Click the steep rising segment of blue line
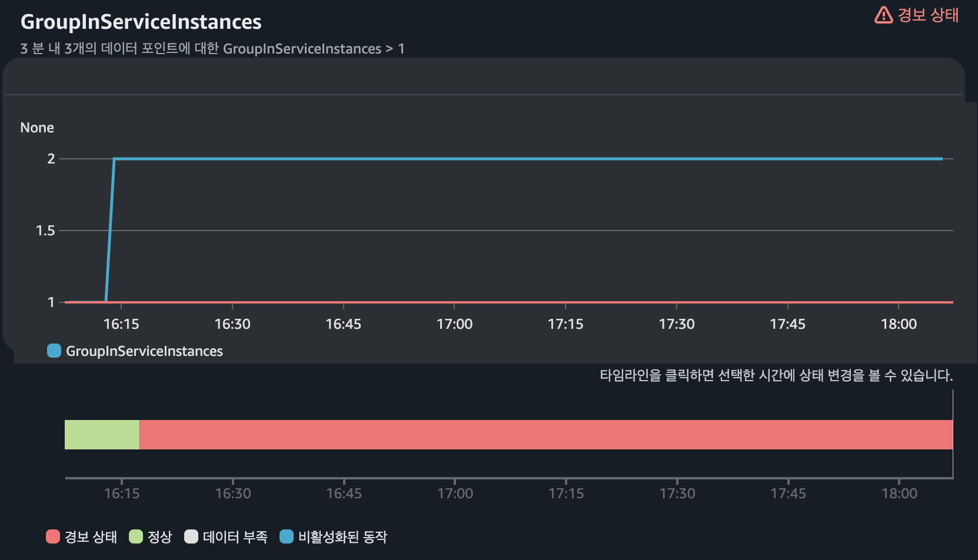Image resolution: width=978 pixels, height=560 pixels. point(110,230)
